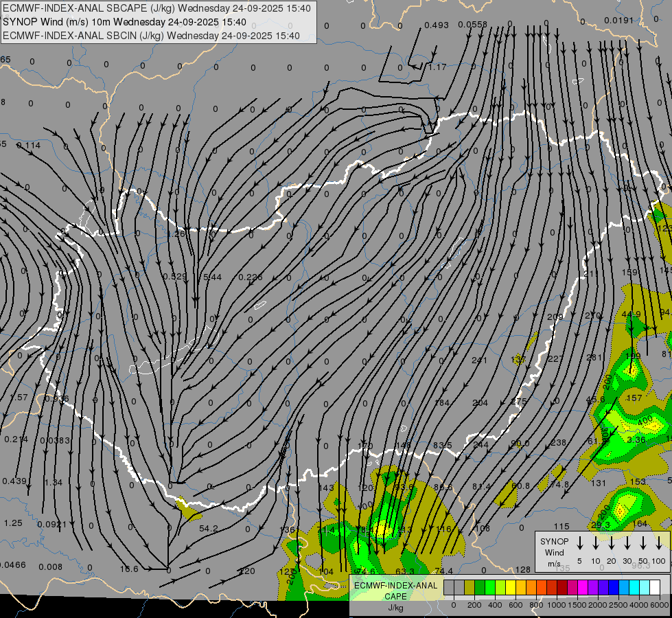This screenshot has width=672, height=618.
Task: Select the dark red CAPE legend swatch
Action: [562, 588]
